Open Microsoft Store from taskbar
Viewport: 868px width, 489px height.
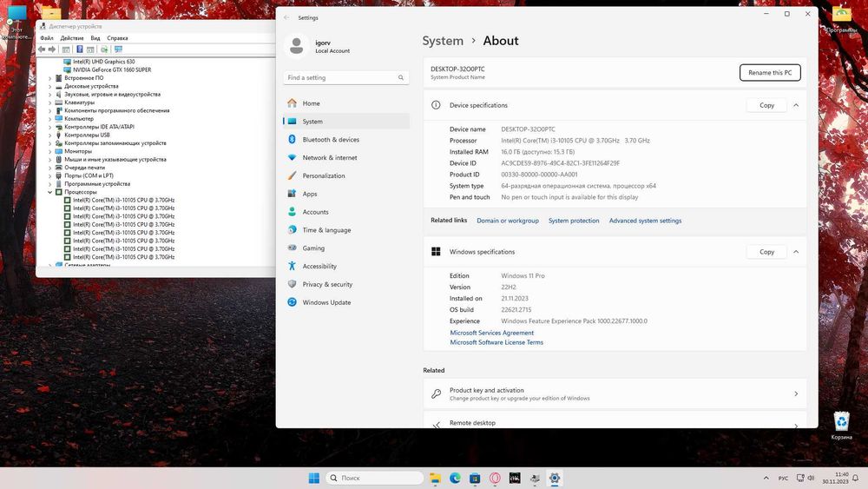coord(475,478)
